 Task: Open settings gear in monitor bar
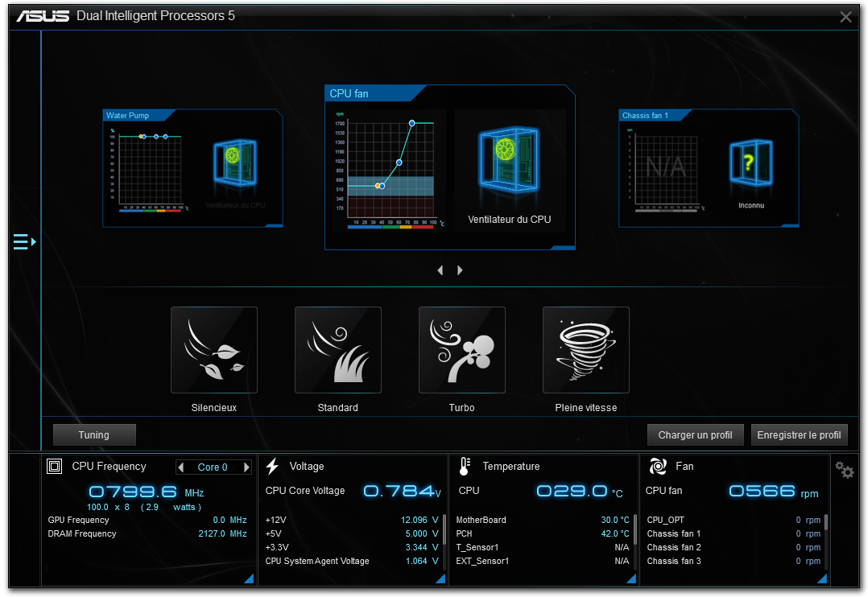pyautogui.click(x=844, y=470)
